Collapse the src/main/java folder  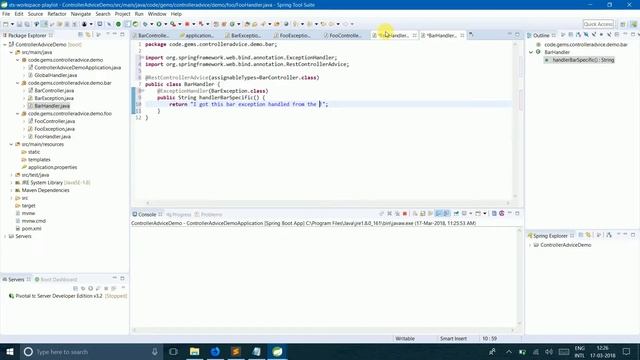(11, 52)
